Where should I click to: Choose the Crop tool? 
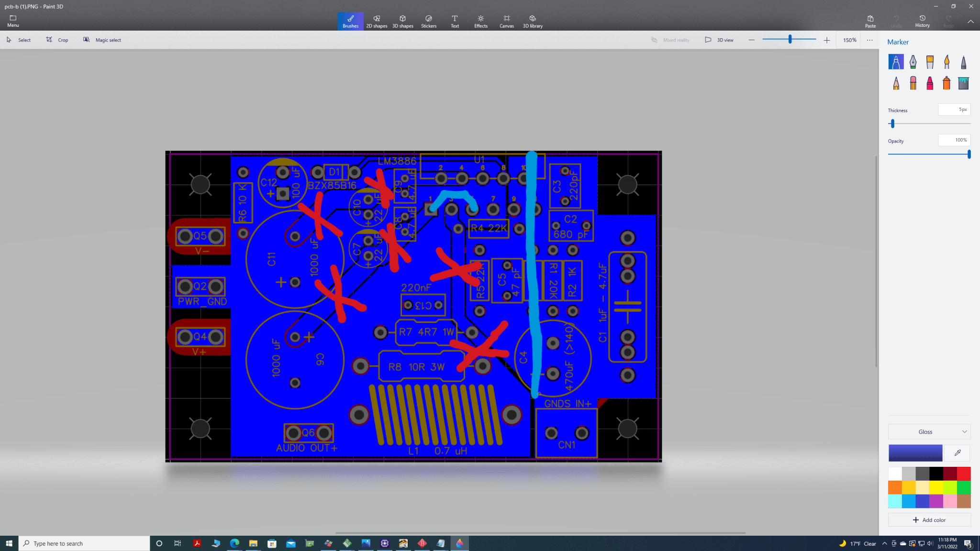pos(57,40)
